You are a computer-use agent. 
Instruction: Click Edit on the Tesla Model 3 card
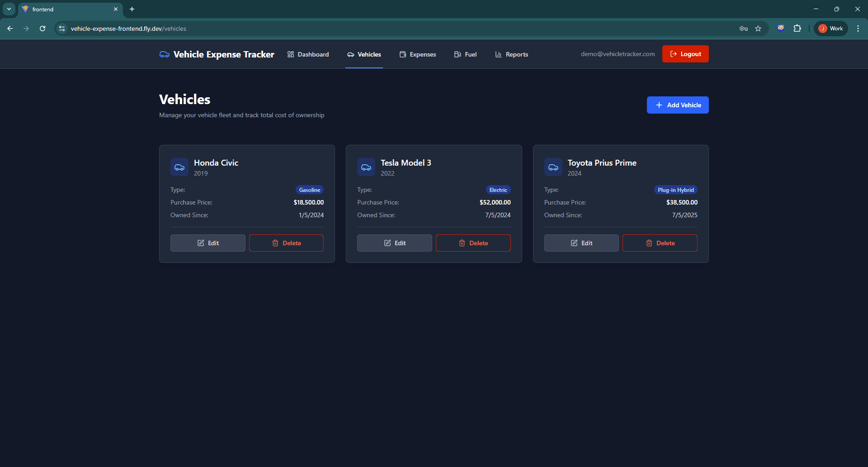click(x=394, y=243)
